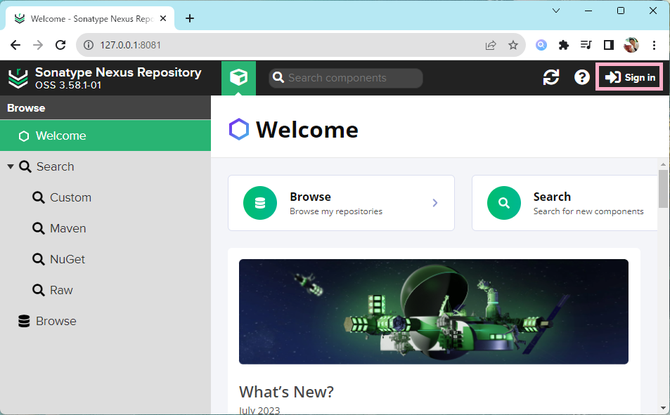This screenshot has height=415, width=670.
Task: Open the browser extensions puzzle icon
Action: pos(564,45)
